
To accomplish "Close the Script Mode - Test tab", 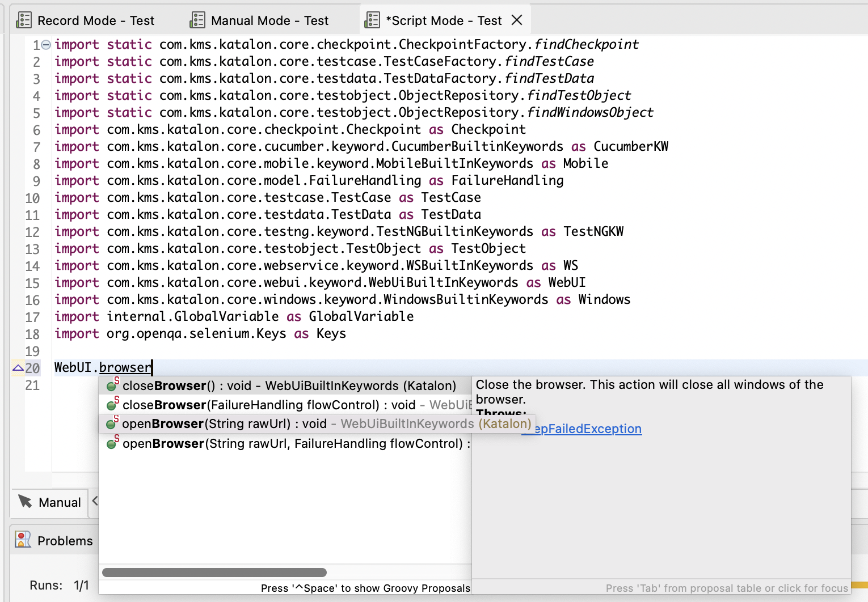I will coord(517,20).
